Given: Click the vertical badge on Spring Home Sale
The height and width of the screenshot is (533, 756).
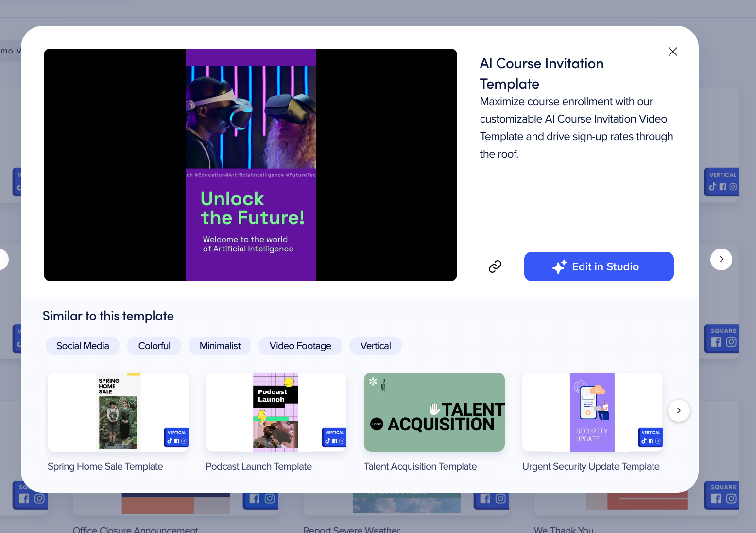Looking at the screenshot, I should (x=176, y=437).
